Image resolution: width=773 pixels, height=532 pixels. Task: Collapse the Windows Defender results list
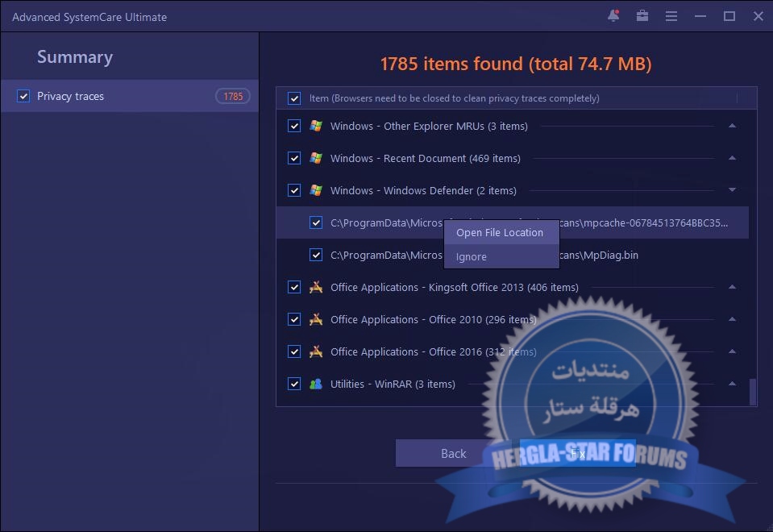tap(732, 190)
